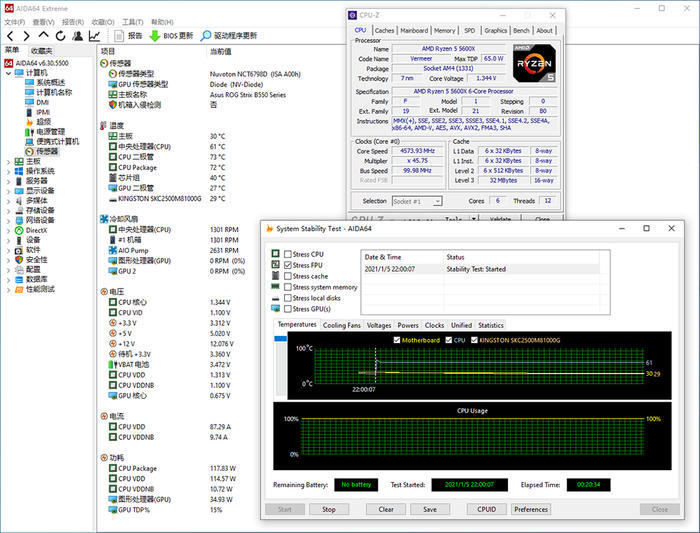This screenshot has width=700, height=533.
Task: Click the Refresh icon in AIDA64 toolbar
Action: tap(60, 36)
